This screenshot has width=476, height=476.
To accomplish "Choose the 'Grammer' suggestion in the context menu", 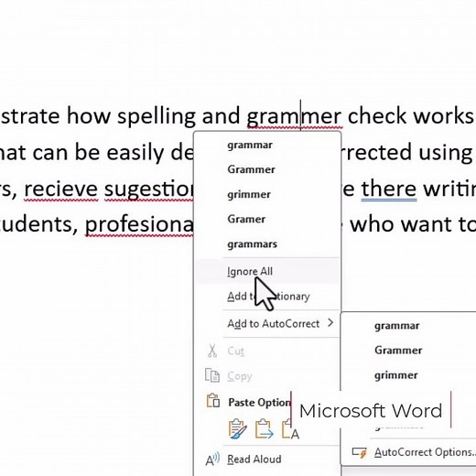I will [251, 169].
